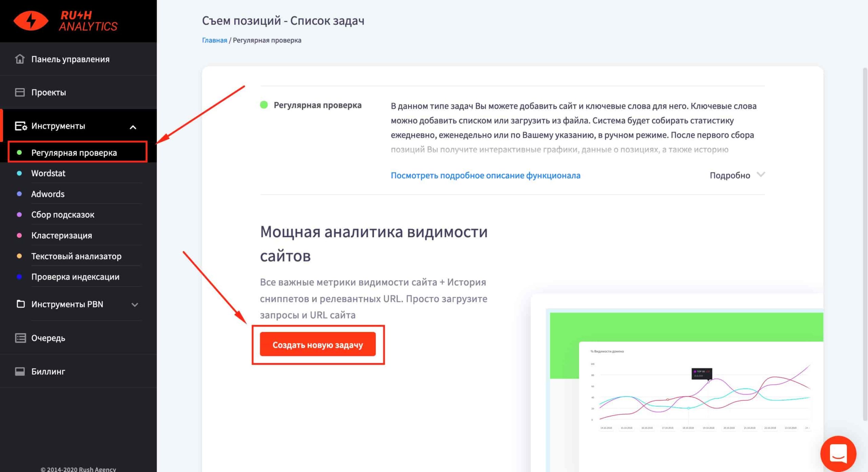Image resolution: width=868 pixels, height=472 pixels.
Task: Click the Биллинг card icon
Action: 20,371
